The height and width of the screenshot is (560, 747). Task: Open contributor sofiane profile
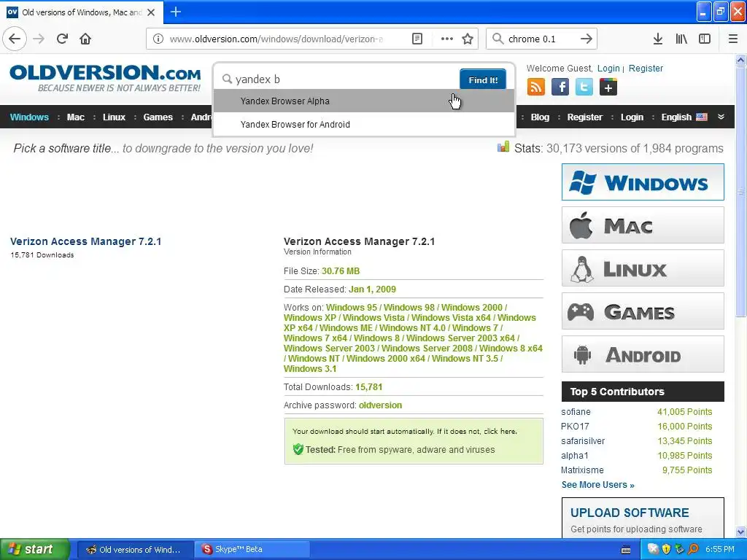576,412
